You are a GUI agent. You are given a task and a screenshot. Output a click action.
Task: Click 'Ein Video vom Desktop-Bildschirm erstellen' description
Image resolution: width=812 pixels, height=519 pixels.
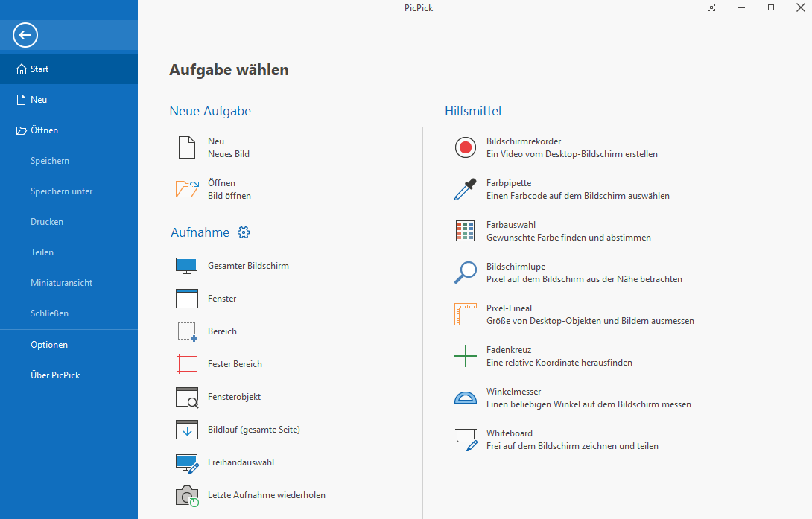coord(571,154)
